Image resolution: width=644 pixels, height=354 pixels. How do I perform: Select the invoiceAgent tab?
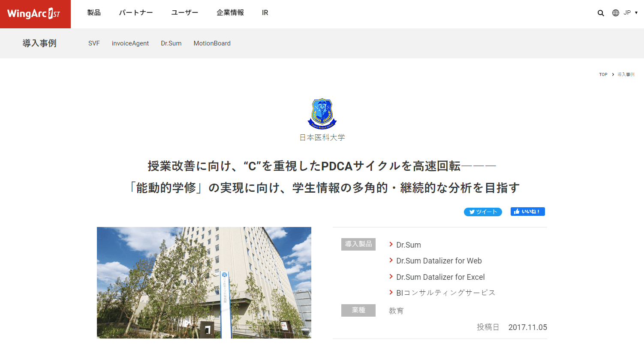(x=130, y=43)
